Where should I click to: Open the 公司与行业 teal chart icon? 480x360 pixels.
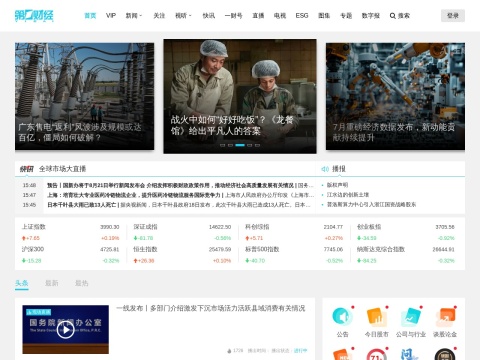click(411, 316)
